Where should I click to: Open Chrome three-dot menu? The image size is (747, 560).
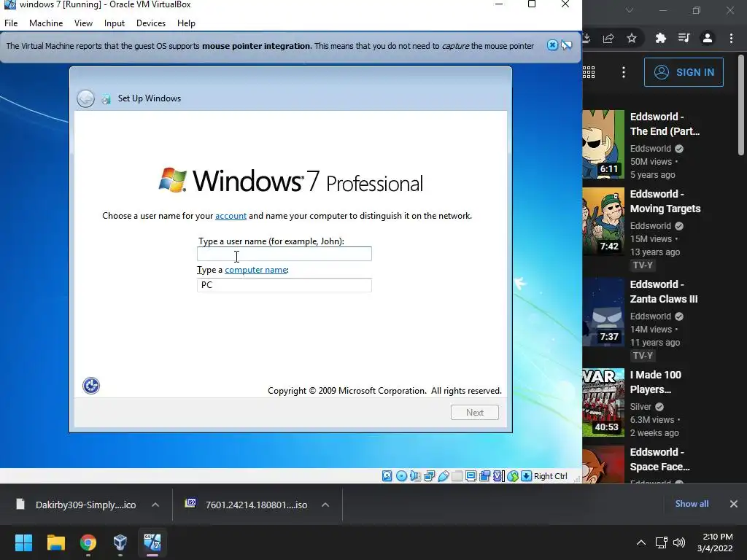(731, 38)
